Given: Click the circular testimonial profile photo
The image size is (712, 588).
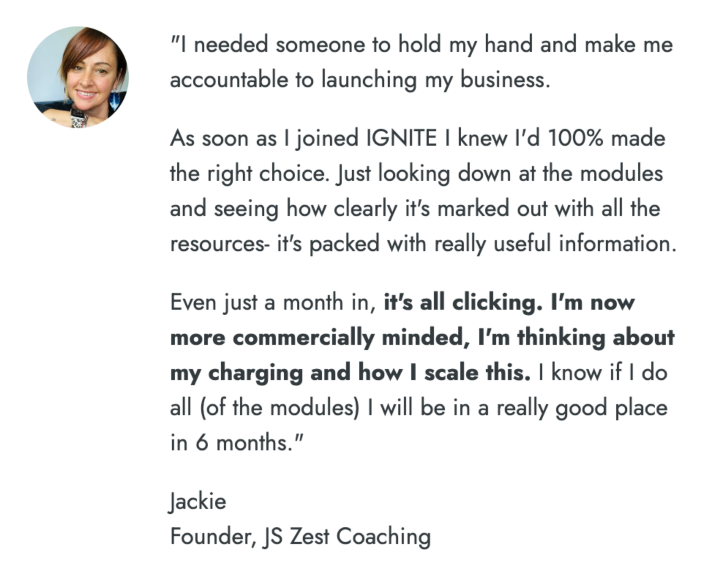Looking at the screenshot, I should (78, 77).
